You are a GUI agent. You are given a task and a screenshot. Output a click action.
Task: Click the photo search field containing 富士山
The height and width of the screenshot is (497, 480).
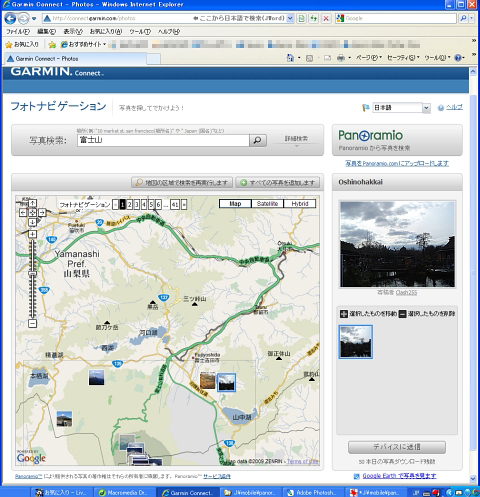click(163, 140)
